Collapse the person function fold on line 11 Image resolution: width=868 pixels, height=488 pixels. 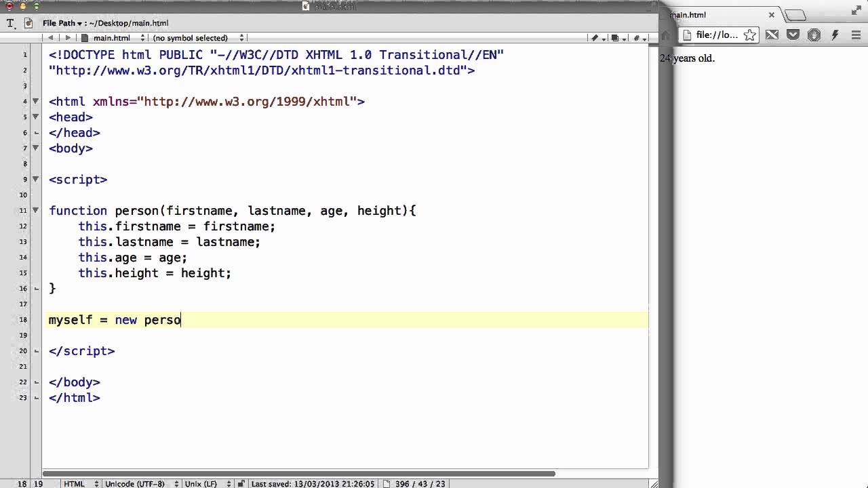click(x=36, y=211)
